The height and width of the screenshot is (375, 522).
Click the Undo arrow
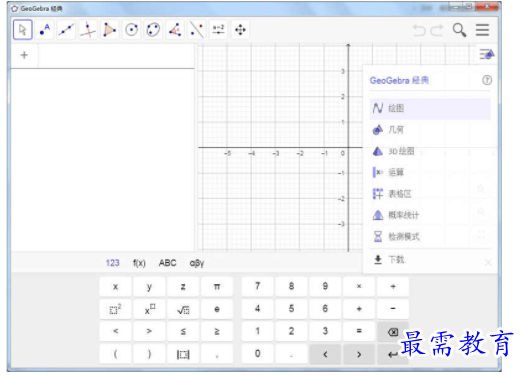419,30
